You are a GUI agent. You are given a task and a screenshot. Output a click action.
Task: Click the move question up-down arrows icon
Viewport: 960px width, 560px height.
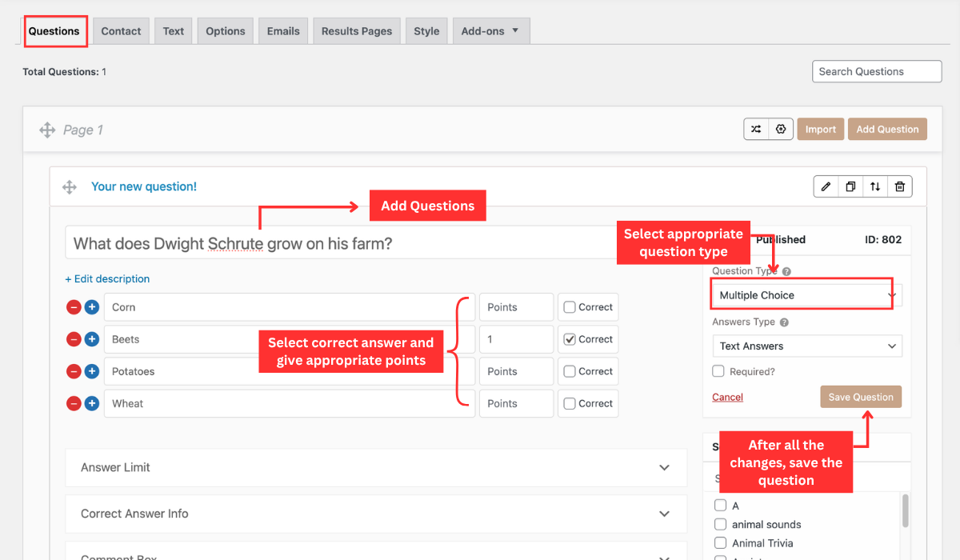875,186
